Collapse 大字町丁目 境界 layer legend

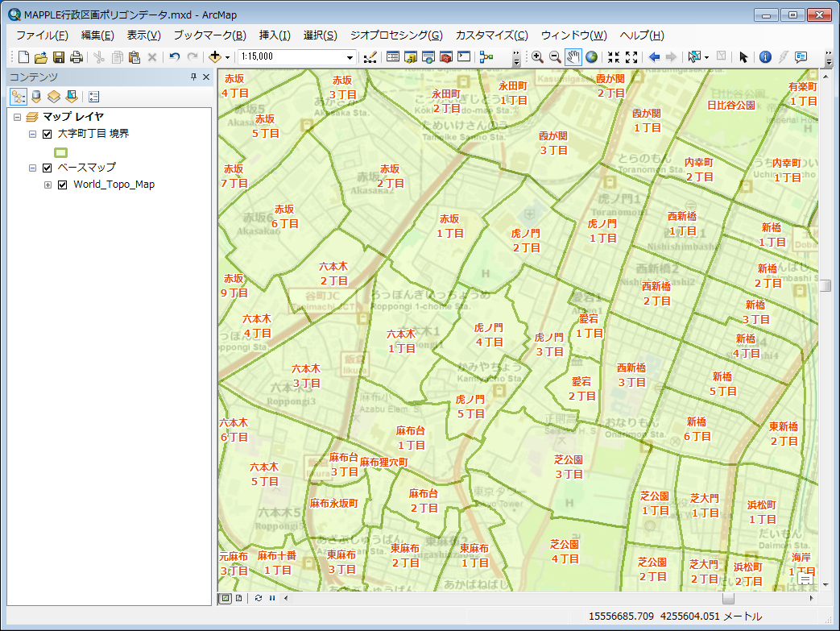click(33, 134)
